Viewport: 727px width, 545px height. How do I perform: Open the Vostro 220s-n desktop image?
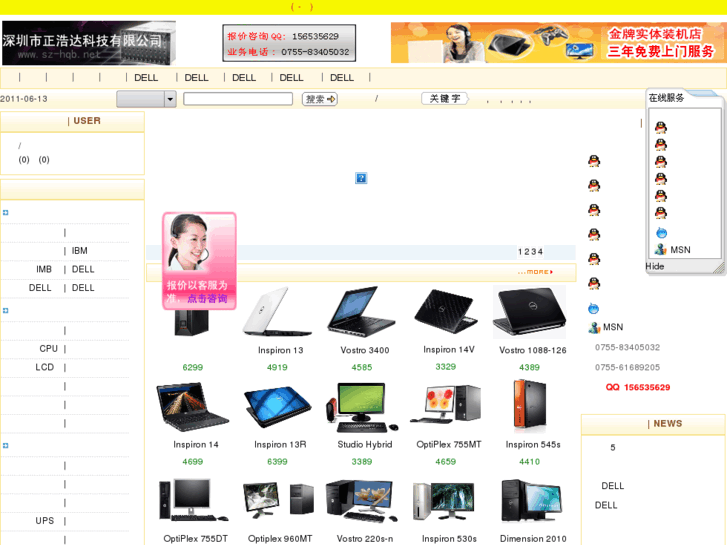(362, 501)
